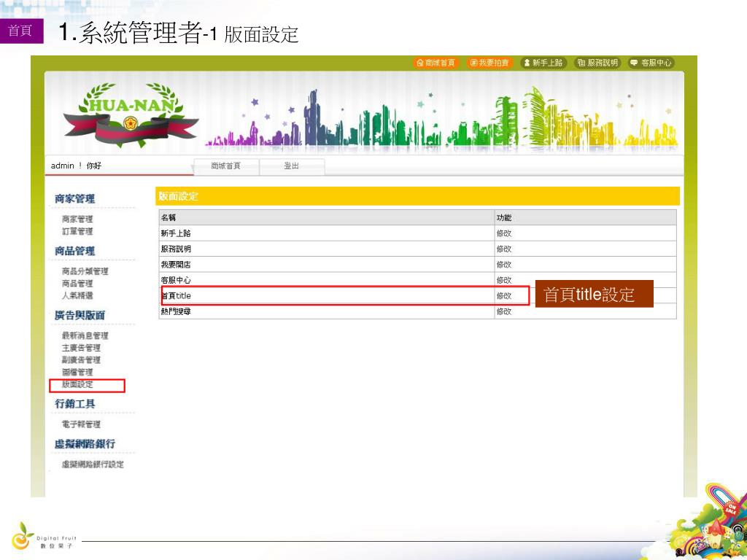Click the 新手上路 top bar button
Screen dimensions: 747x560
tap(543, 63)
